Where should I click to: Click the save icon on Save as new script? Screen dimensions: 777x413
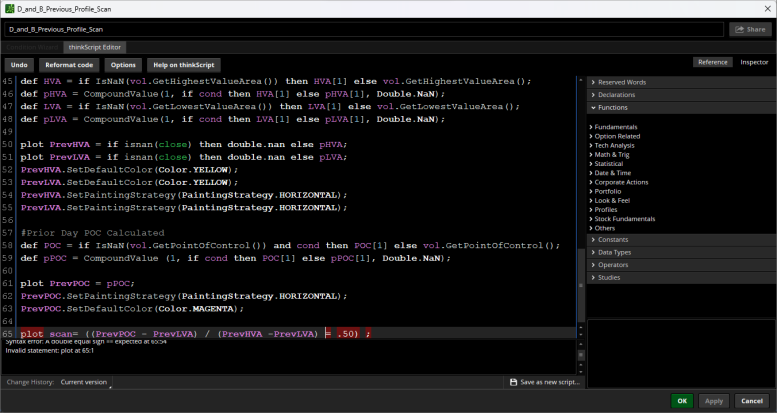pyautogui.click(x=512, y=382)
